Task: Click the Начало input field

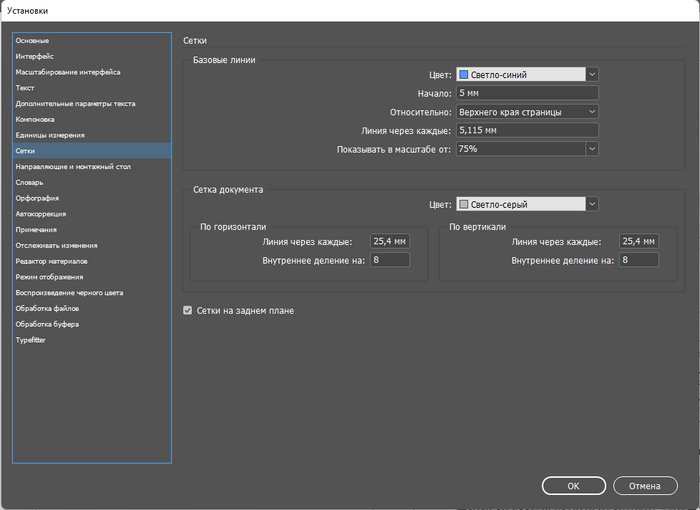Action: [526, 93]
